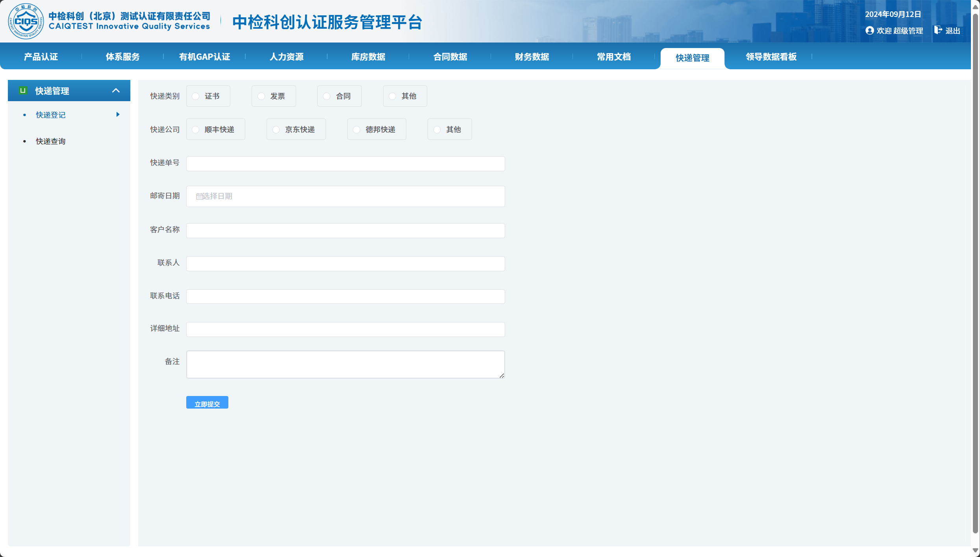Click the 快递登记 sidebar link
Screen dimensions: 980x557
[50, 115]
